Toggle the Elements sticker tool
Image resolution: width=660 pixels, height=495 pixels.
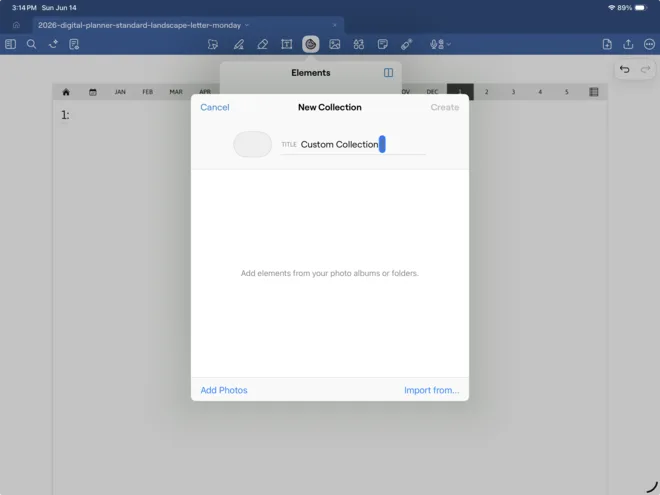click(311, 44)
